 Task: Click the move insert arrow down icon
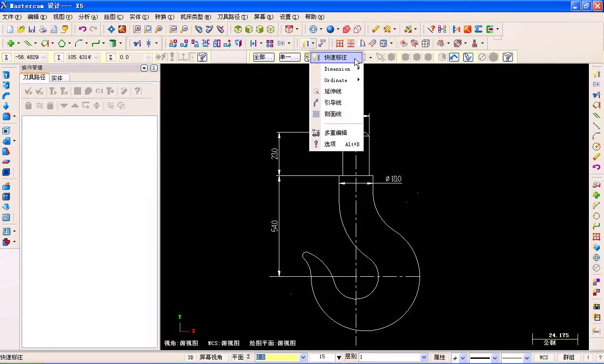point(64,106)
